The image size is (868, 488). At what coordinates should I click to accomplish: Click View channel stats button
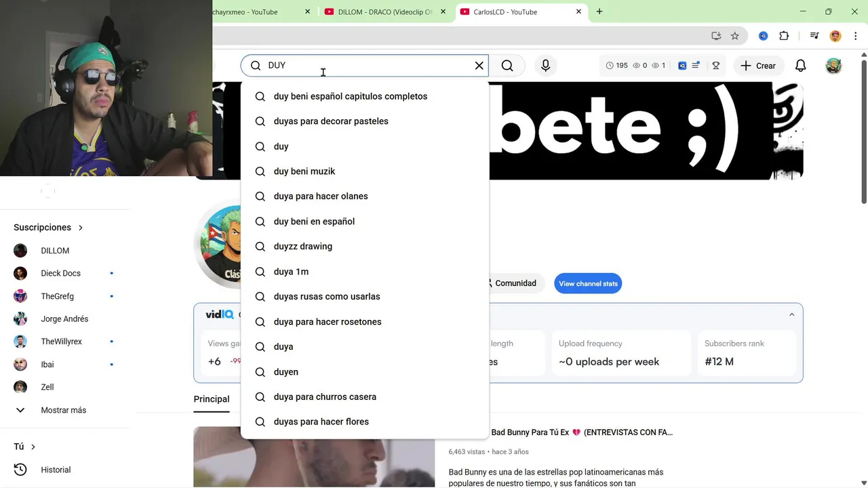(588, 283)
